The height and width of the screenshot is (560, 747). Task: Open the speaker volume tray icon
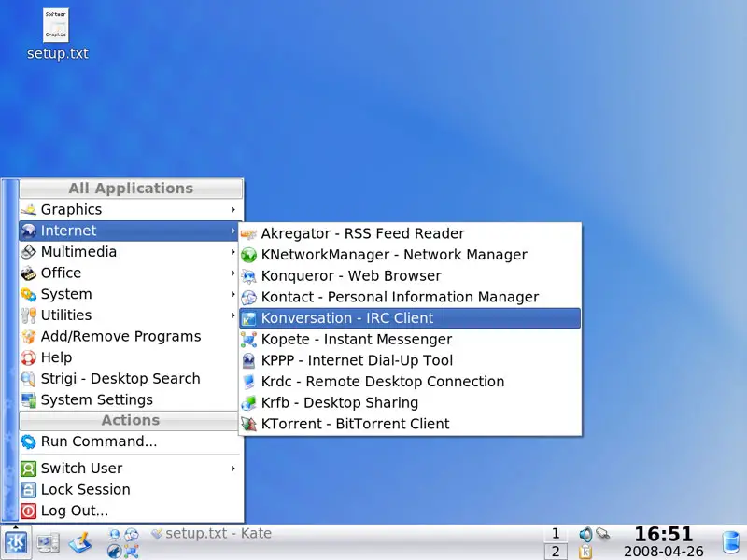tap(585, 534)
